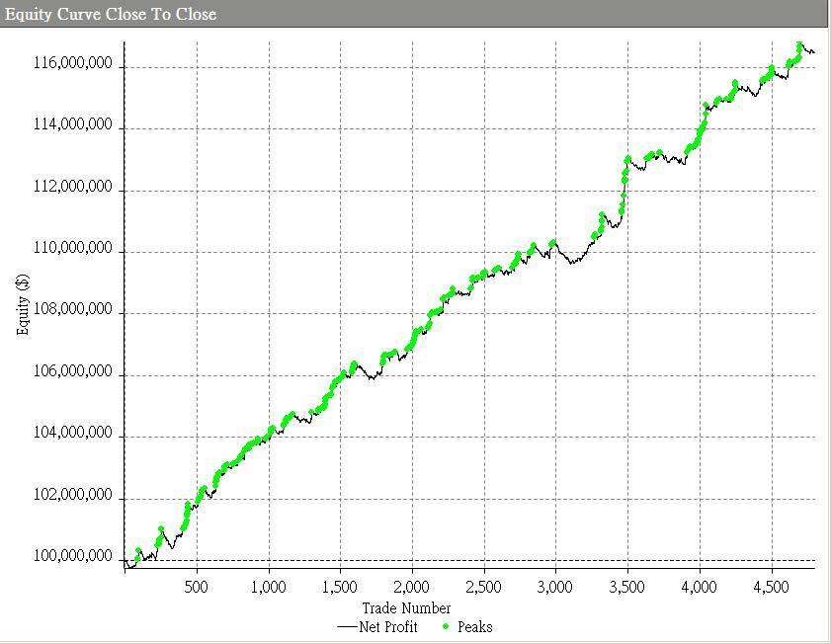The width and height of the screenshot is (832, 644).
Task: Click the 2,500 x-axis tick label
Action: click(x=483, y=587)
